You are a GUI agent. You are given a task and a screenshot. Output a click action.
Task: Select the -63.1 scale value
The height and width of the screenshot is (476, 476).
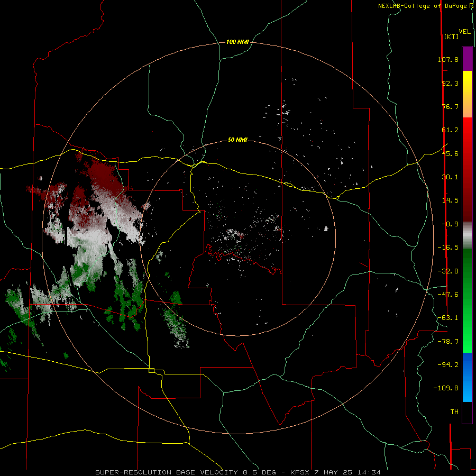coord(448,318)
